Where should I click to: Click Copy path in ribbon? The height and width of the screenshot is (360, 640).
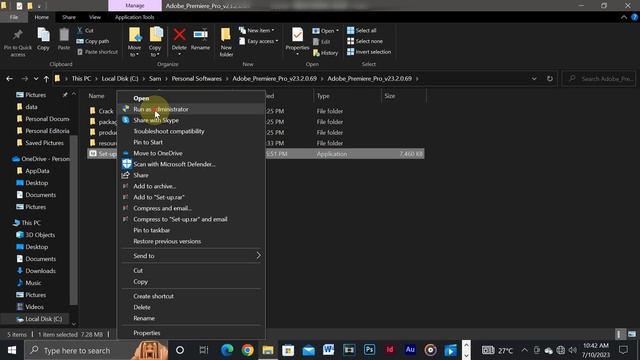coord(93,41)
